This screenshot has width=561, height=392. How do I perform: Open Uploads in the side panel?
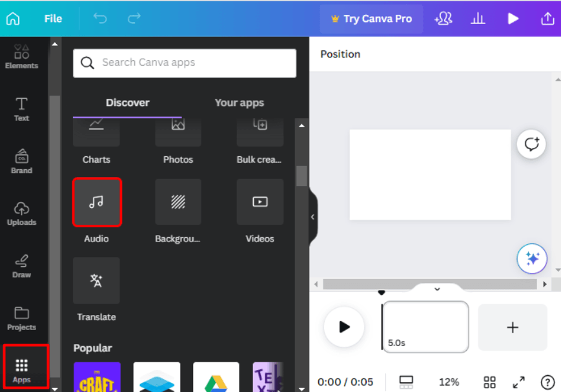click(x=22, y=214)
